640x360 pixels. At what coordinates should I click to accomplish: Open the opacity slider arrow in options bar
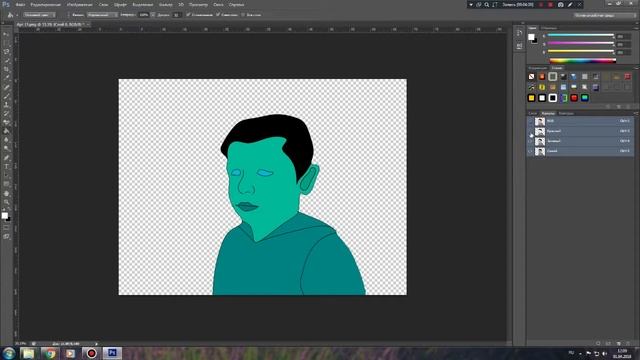click(x=153, y=15)
